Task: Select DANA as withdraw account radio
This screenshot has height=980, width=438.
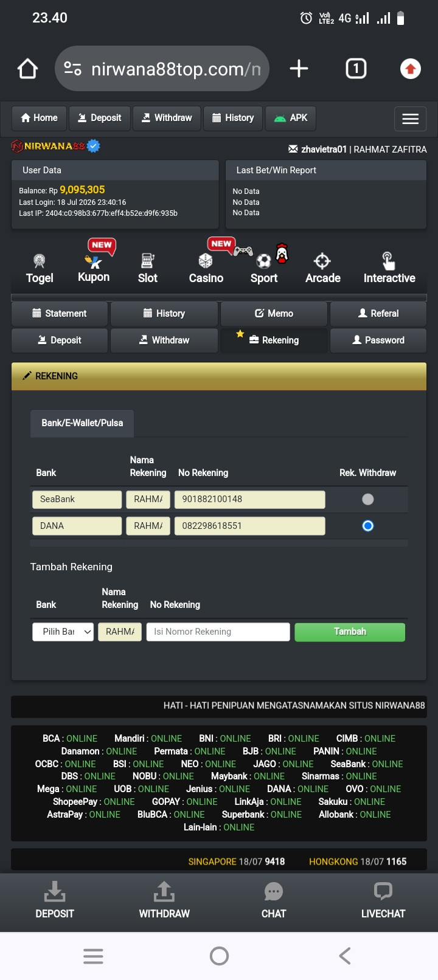Action: coord(367,526)
